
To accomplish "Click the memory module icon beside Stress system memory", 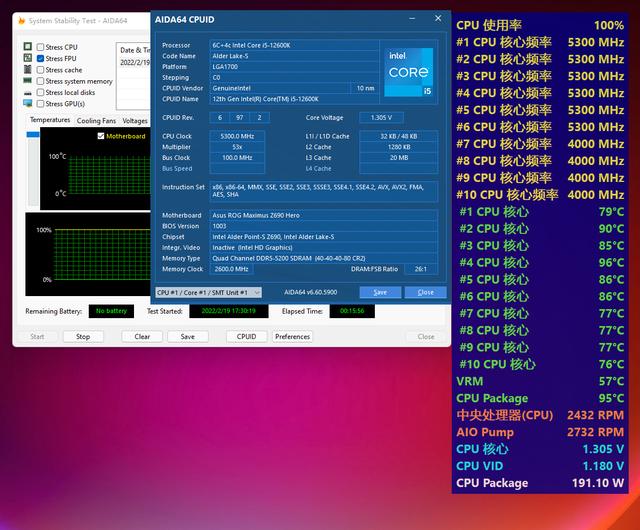I will coord(28,80).
